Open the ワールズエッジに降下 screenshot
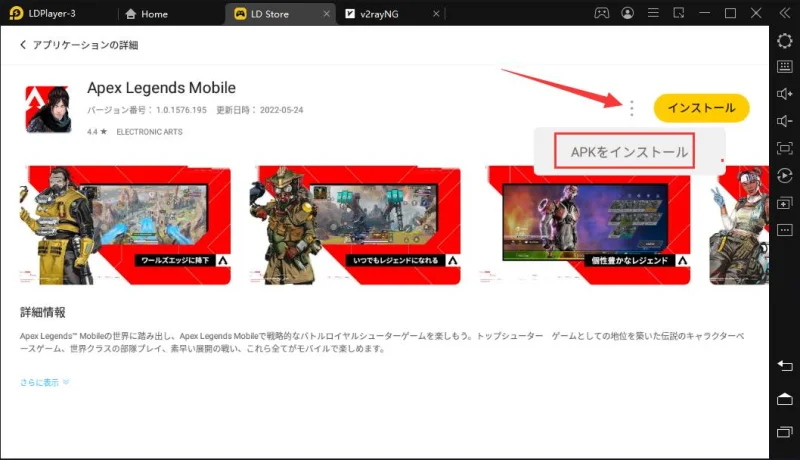The image size is (800, 460). [x=125, y=225]
